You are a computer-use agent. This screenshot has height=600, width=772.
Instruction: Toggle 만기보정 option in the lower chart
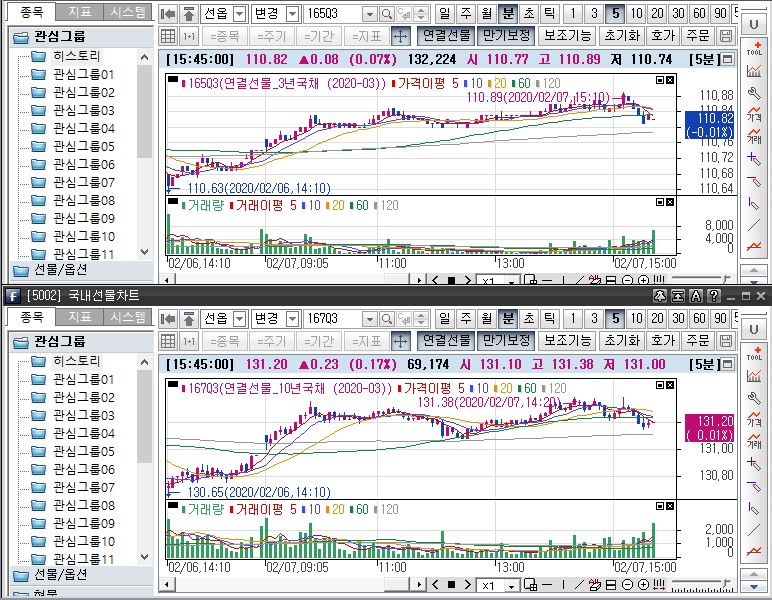click(505, 341)
